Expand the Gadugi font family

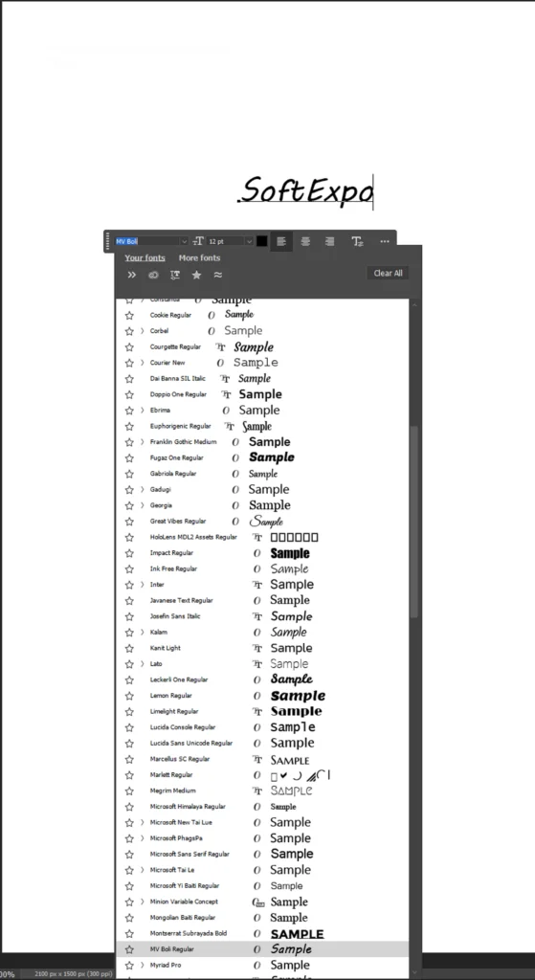click(x=142, y=489)
